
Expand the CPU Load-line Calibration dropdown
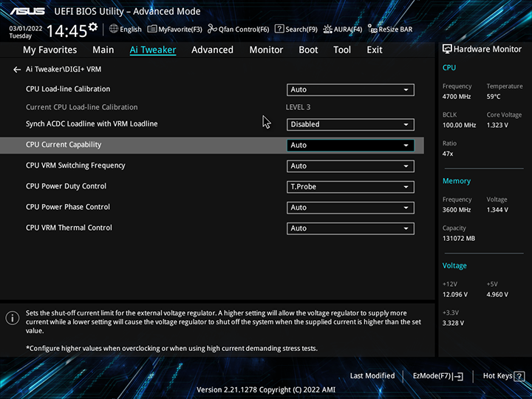[350, 90]
